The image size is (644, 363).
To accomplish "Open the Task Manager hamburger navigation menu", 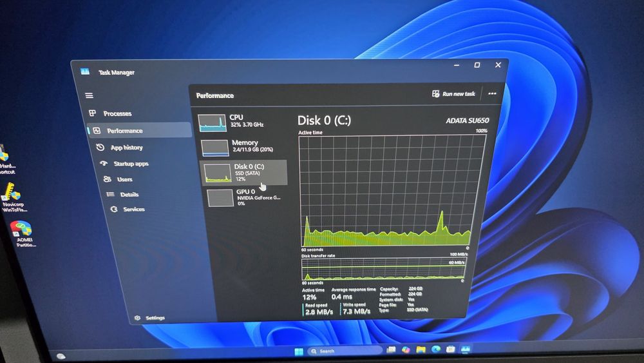I will point(89,95).
